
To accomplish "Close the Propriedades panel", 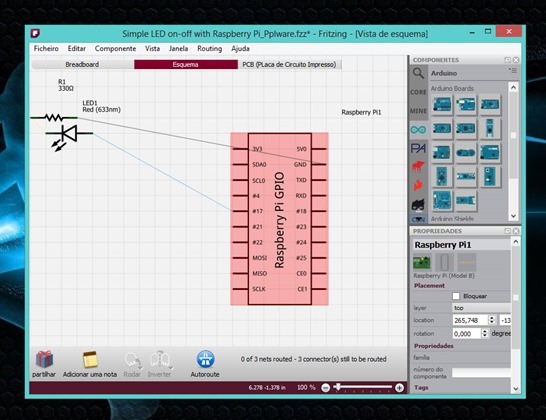I will pyautogui.click(x=516, y=231).
